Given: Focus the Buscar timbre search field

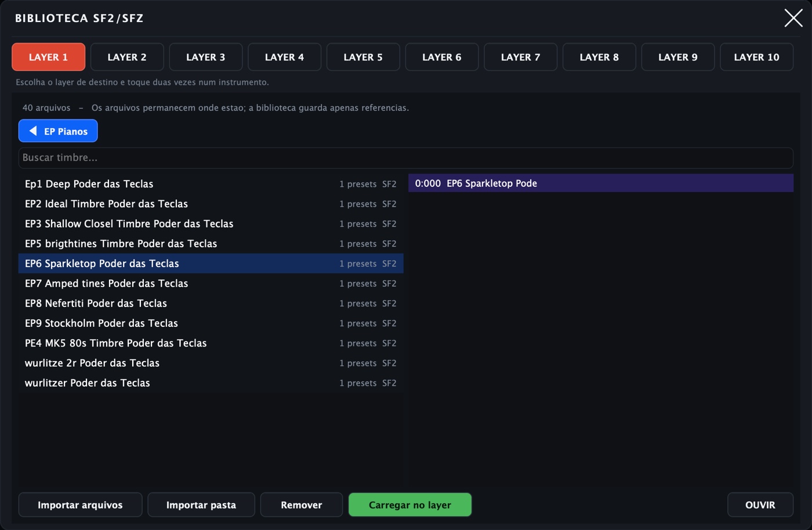Looking at the screenshot, I should click(406, 158).
